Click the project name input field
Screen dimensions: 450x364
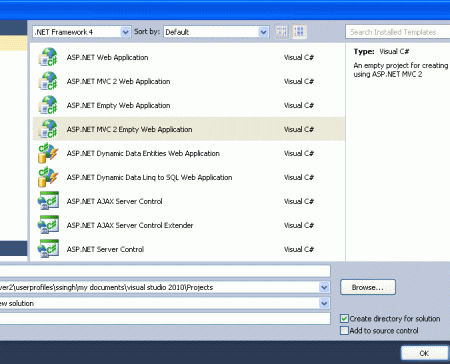coord(165,271)
